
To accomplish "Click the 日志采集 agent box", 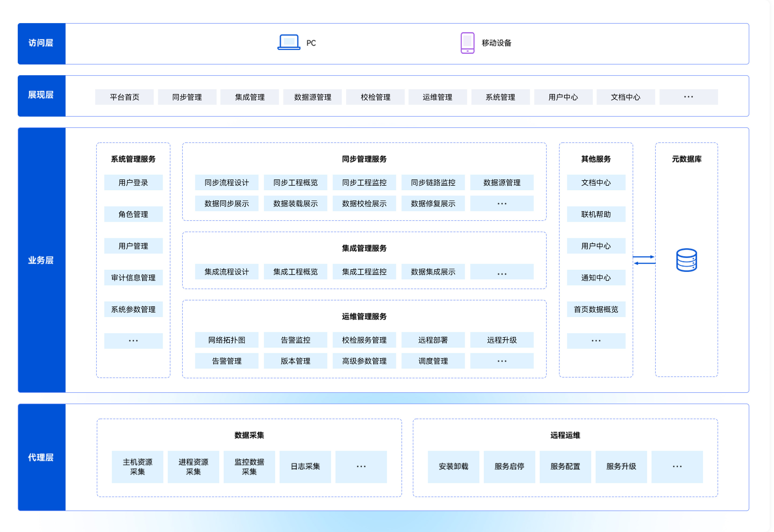I will coord(305,466).
